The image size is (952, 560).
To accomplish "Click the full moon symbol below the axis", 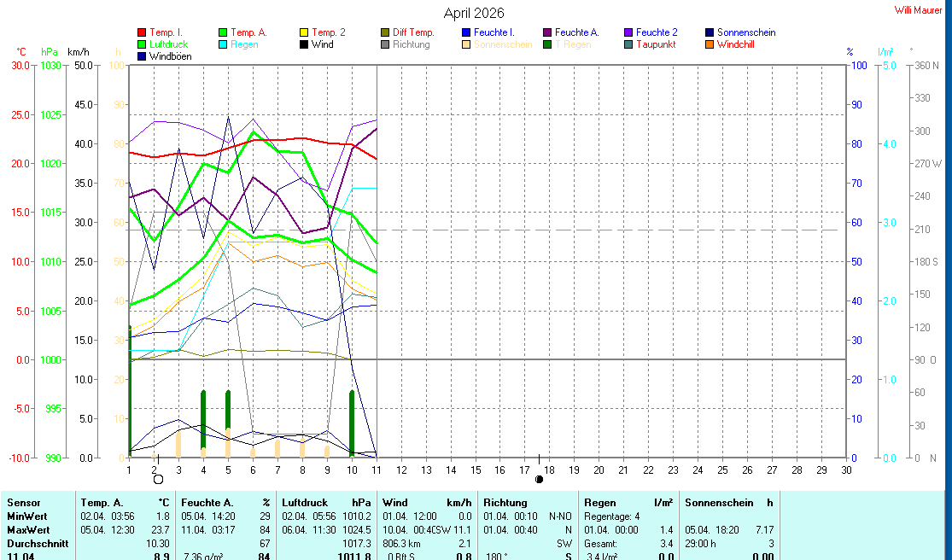I will click(158, 480).
